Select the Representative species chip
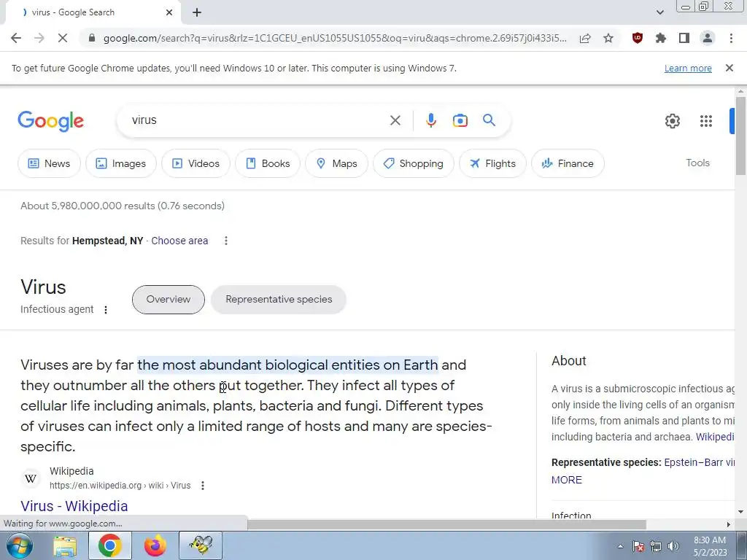 coord(279,300)
